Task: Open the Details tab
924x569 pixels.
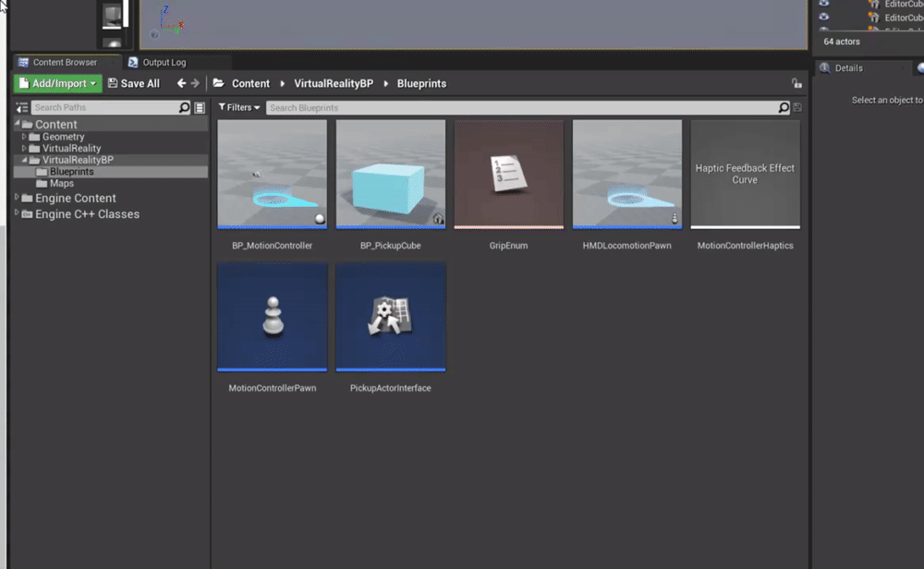Action: tap(848, 68)
